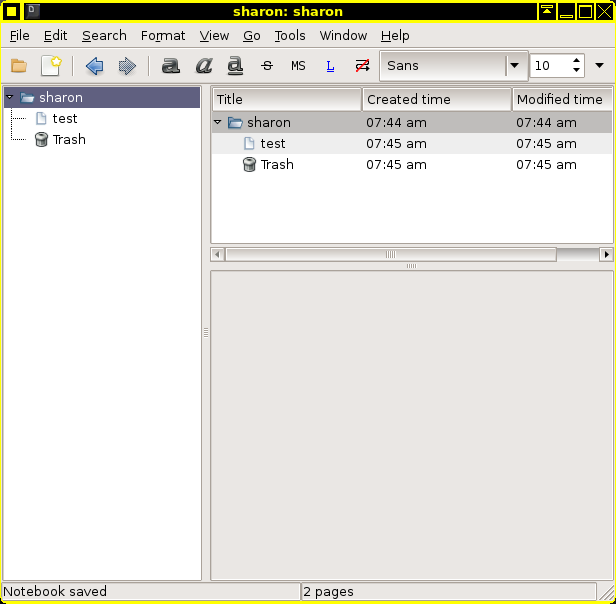Select the Trash row in the list view
The image size is (616, 604).
click(x=412, y=164)
